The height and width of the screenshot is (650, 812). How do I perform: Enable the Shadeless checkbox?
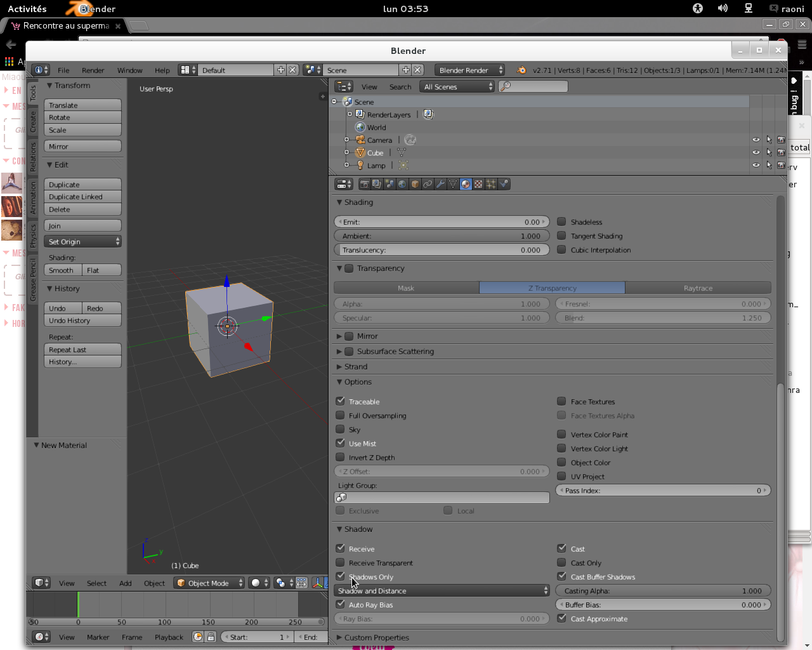click(x=561, y=222)
